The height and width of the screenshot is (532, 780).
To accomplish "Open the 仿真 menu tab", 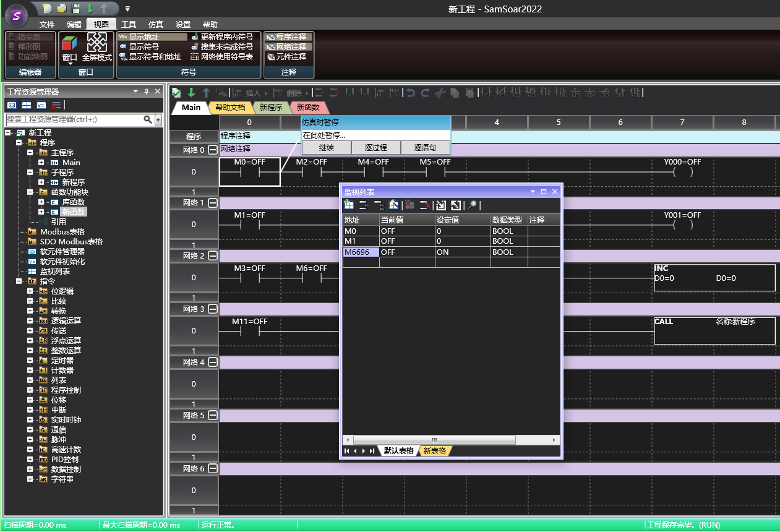I will 156,24.
